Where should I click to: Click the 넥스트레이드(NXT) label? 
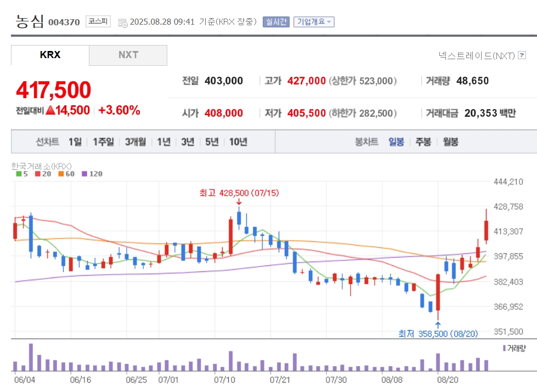477,55
